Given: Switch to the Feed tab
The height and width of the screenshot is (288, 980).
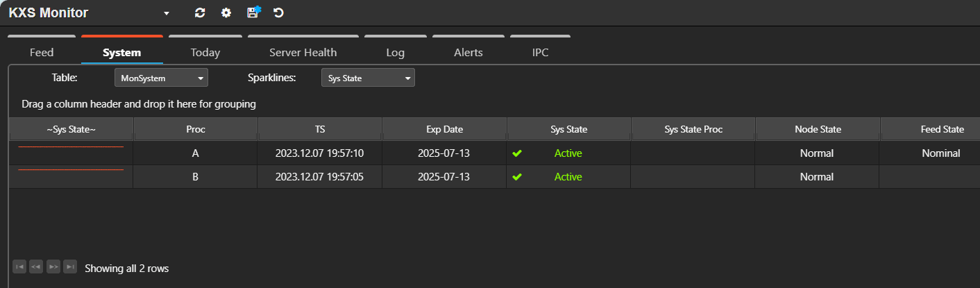Looking at the screenshot, I should pos(42,52).
